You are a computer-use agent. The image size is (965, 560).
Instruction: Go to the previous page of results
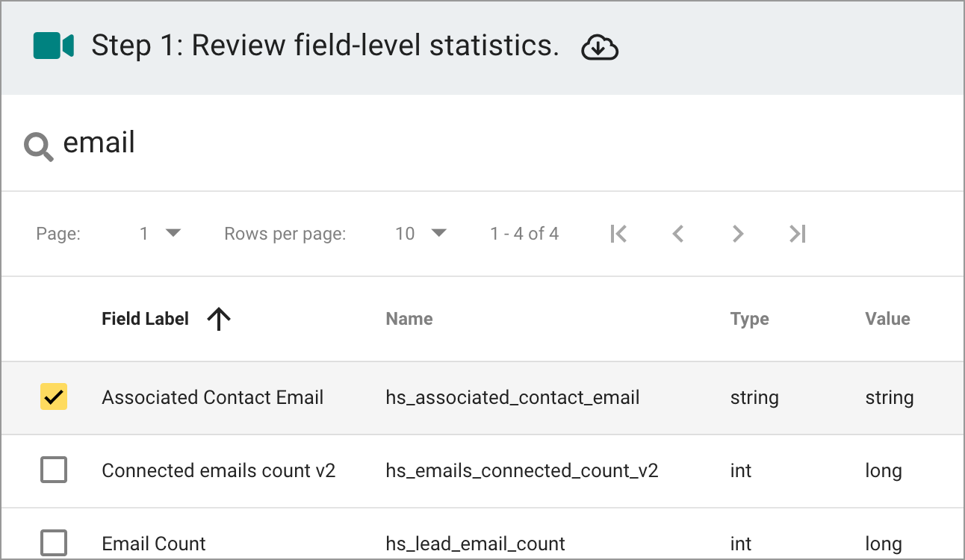[x=678, y=234]
